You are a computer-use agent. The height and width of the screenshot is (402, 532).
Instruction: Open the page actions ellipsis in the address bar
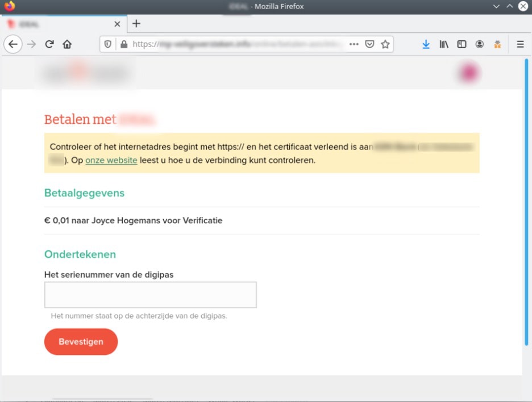(354, 44)
